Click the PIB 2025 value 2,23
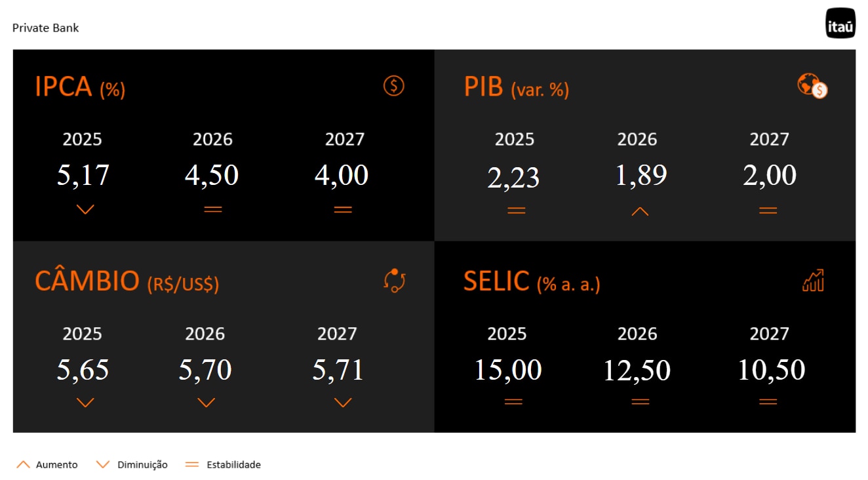This screenshot has width=868, height=480. pos(513,177)
